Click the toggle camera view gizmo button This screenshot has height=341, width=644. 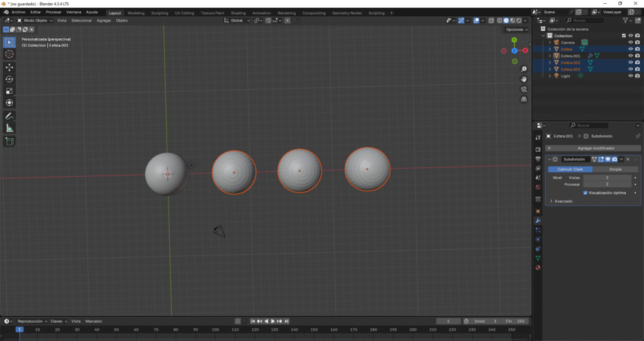[524, 89]
